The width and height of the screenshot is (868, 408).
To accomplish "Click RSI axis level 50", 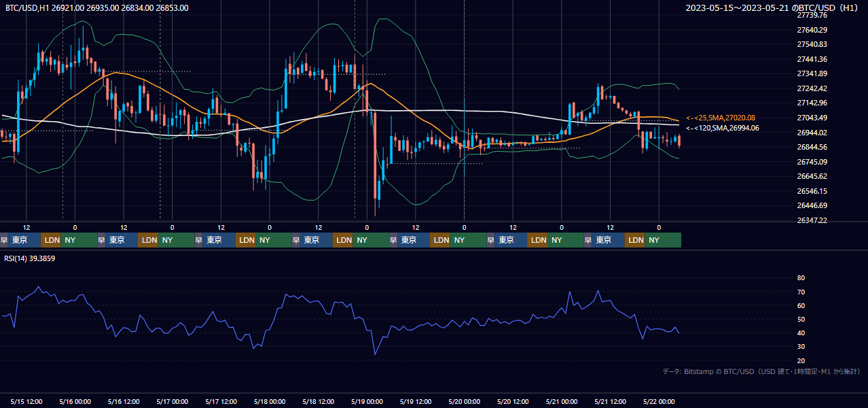I will [801, 319].
